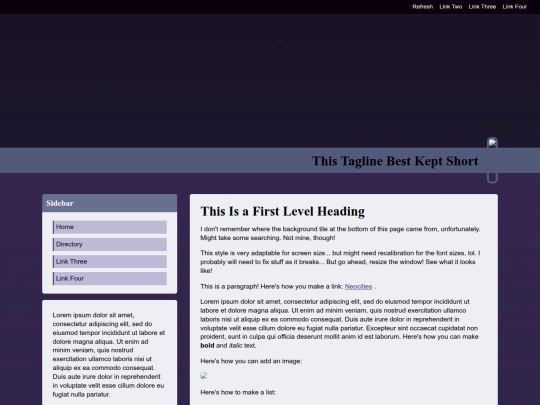Choose Link Four in the sidebar list
The image size is (540, 405).
(x=110, y=279)
